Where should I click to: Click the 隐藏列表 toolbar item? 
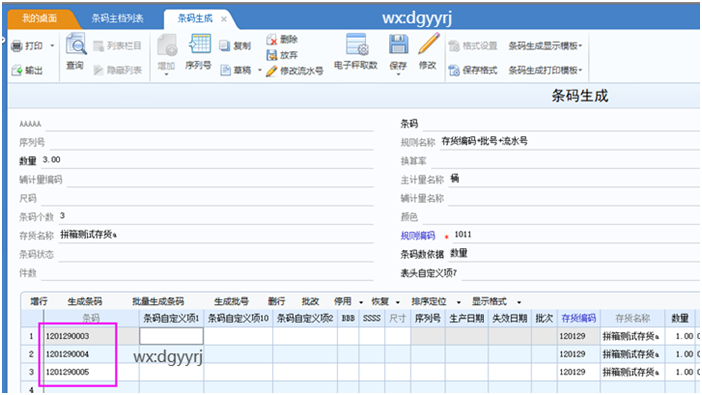click(x=118, y=70)
